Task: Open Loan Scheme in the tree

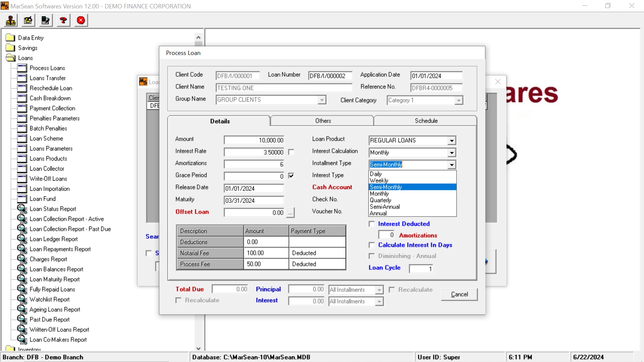Action: [x=46, y=138]
